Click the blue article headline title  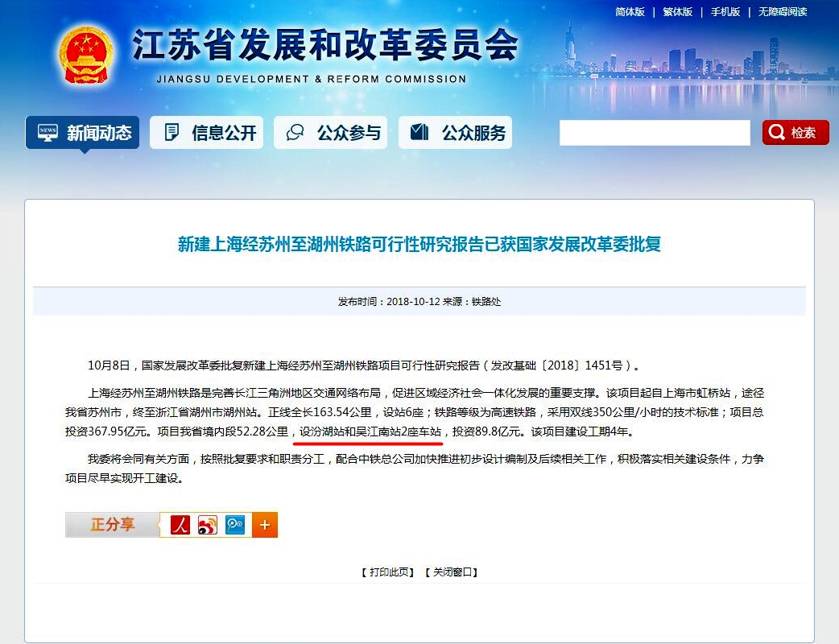click(x=419, y=245)
